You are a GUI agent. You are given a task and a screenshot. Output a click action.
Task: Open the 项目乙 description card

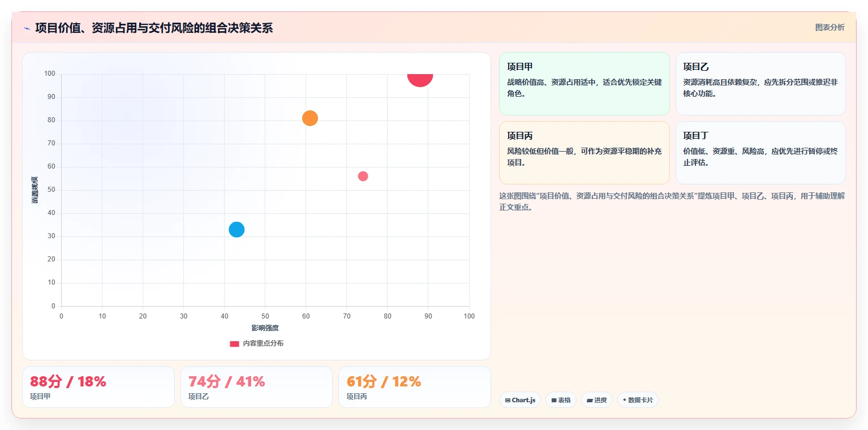(x=760, y=84)
